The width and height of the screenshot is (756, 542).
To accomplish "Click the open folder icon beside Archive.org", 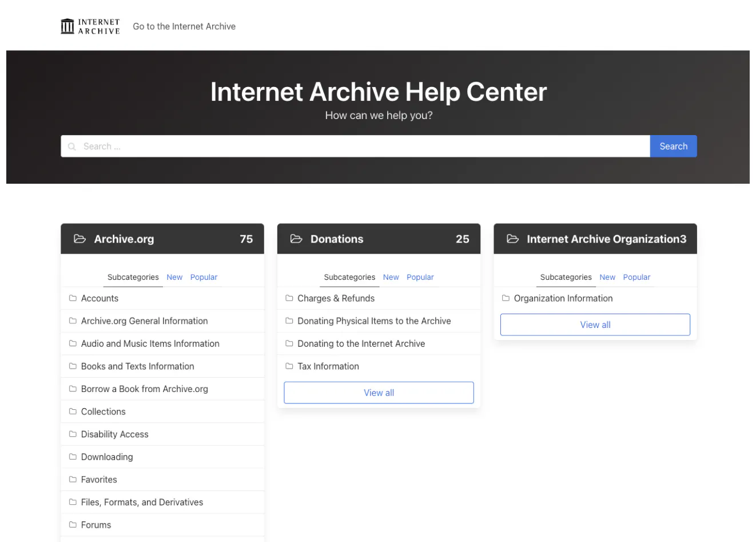I will coord(80,239).
